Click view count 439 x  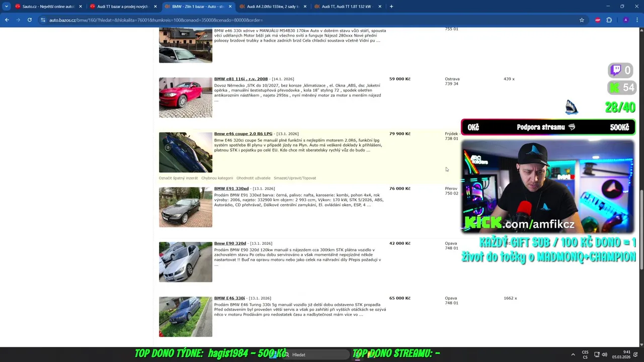pos(509,79)
